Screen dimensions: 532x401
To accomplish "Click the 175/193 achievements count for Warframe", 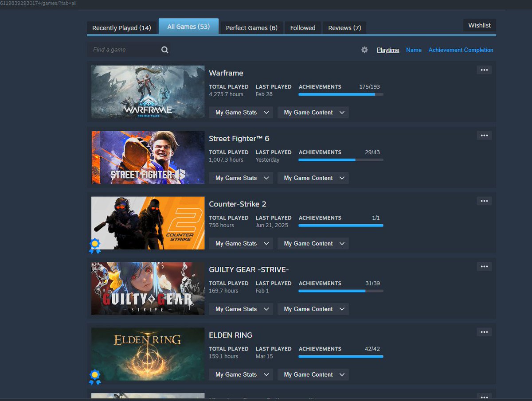I will point(369,87).
